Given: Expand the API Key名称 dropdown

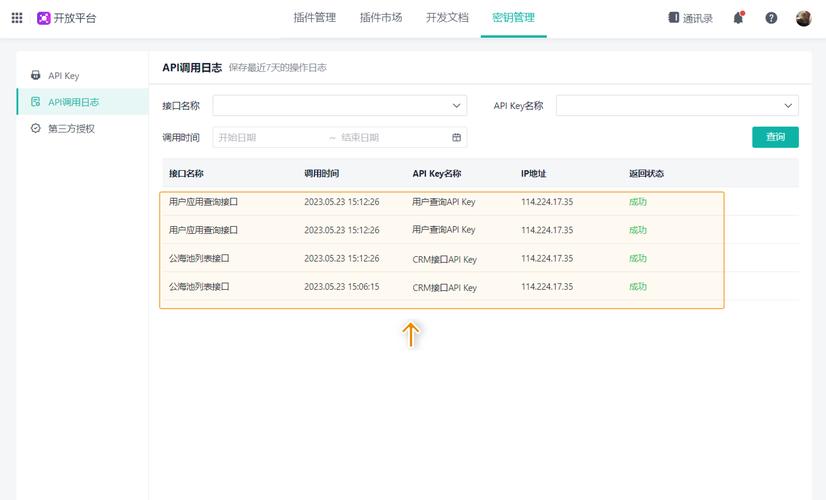Looking at the screenshot, I should point(788,106).
